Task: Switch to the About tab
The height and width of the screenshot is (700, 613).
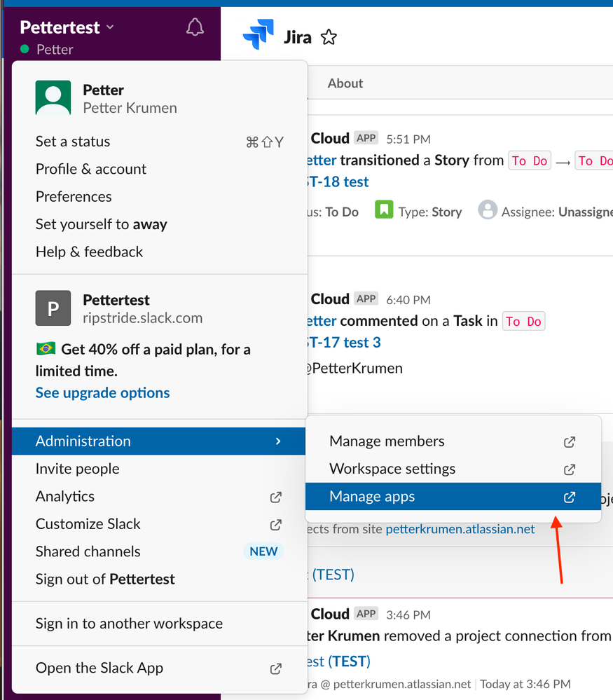Action: point(345,83)
